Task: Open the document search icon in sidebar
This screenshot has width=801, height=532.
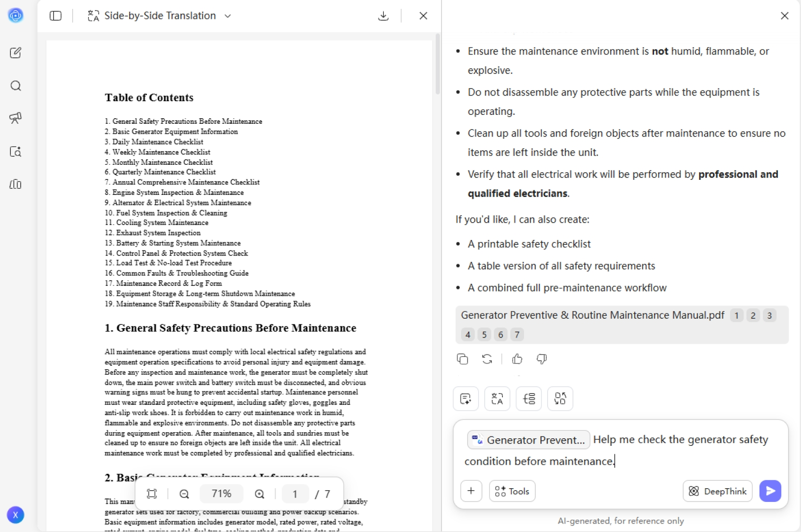Action: tap(16, 152)
